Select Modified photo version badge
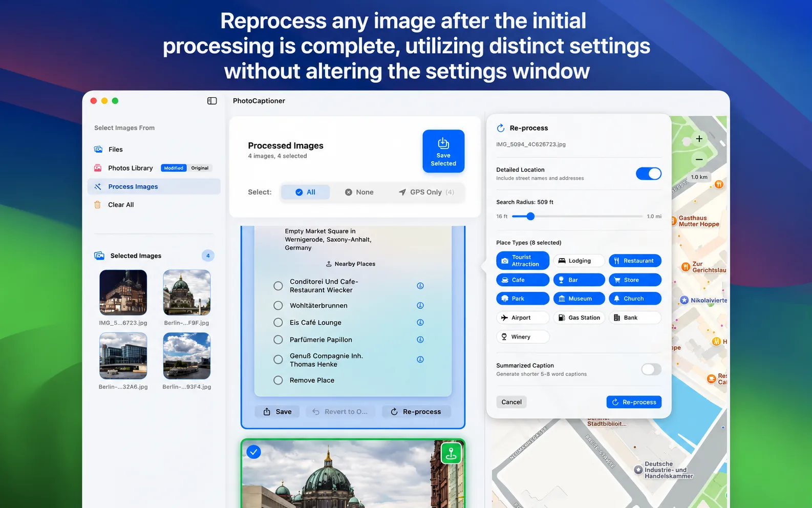 click(x=174, y=168)
